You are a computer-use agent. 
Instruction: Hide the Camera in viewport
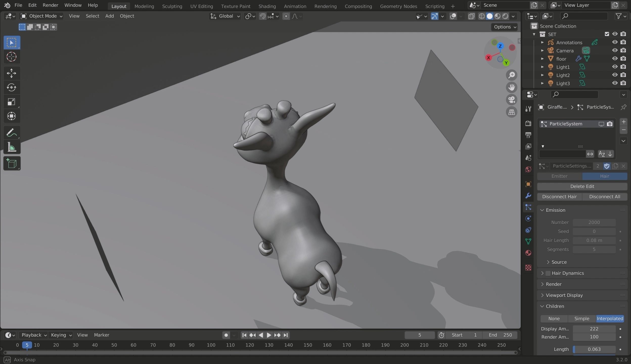click(615, 50)
